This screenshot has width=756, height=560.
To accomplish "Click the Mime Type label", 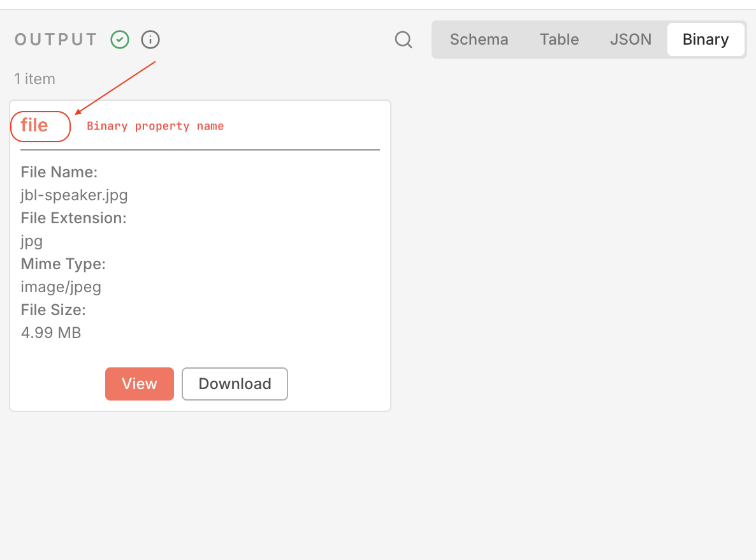I will tap(63, 264).
